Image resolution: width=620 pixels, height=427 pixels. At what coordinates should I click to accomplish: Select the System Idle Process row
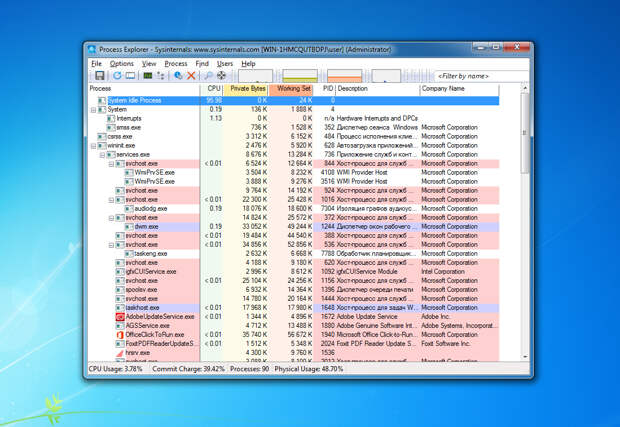click(x=294, y=100)
